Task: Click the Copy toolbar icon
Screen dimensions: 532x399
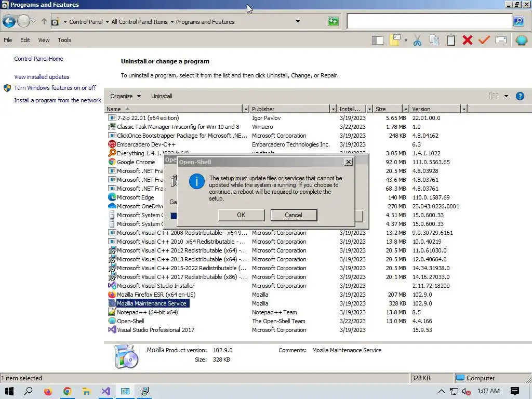Action: (434, 41)
